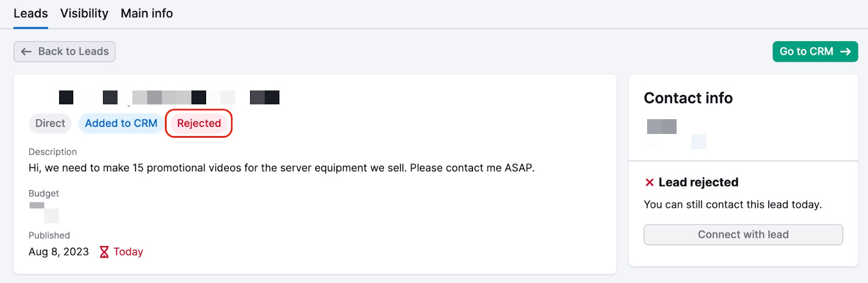Open the Leads tab
This screenshot has width=868, height=283.
[31, 14]
